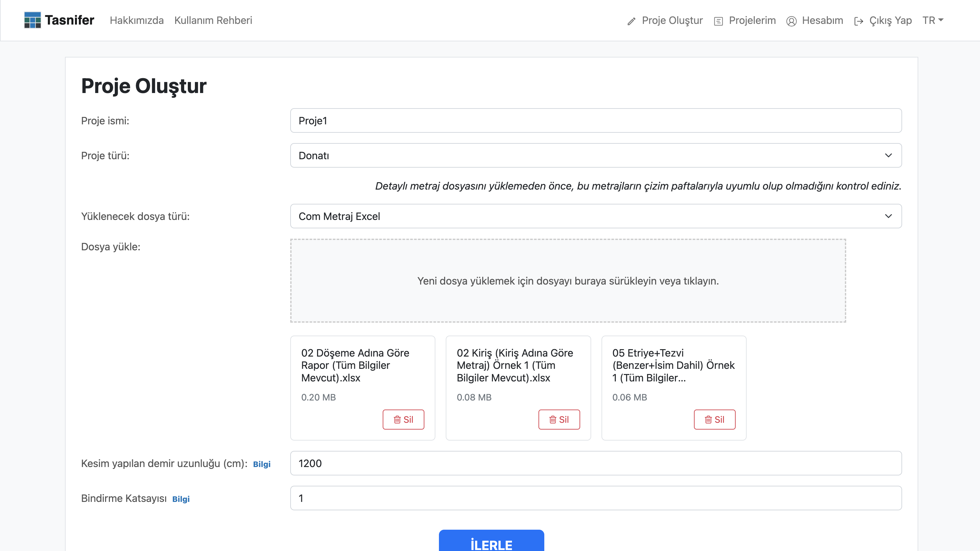This screenshot has height=551, width=980.
Task: Click the user icon beside Hesabım
Action: tap(791, 21)
